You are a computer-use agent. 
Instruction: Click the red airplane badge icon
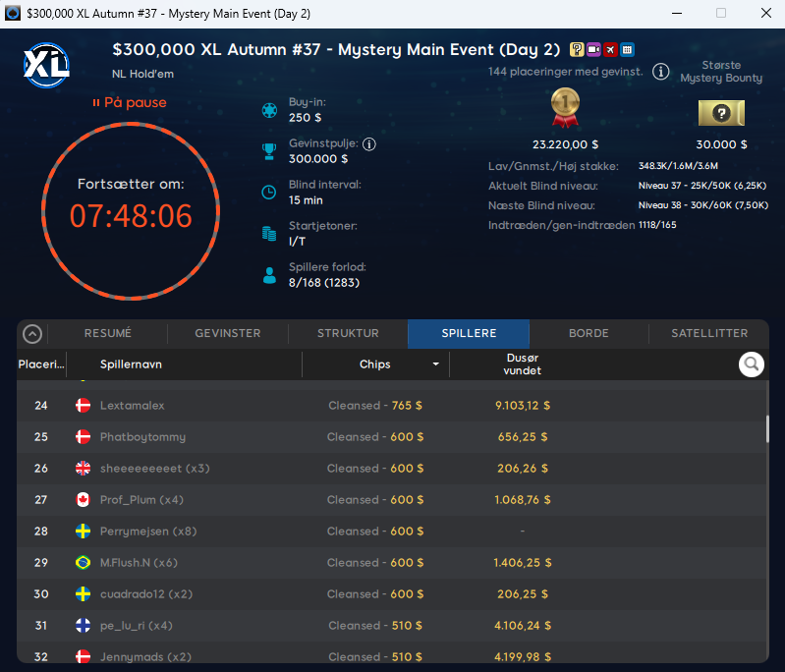pyautogui.click(x=610, y=49)
